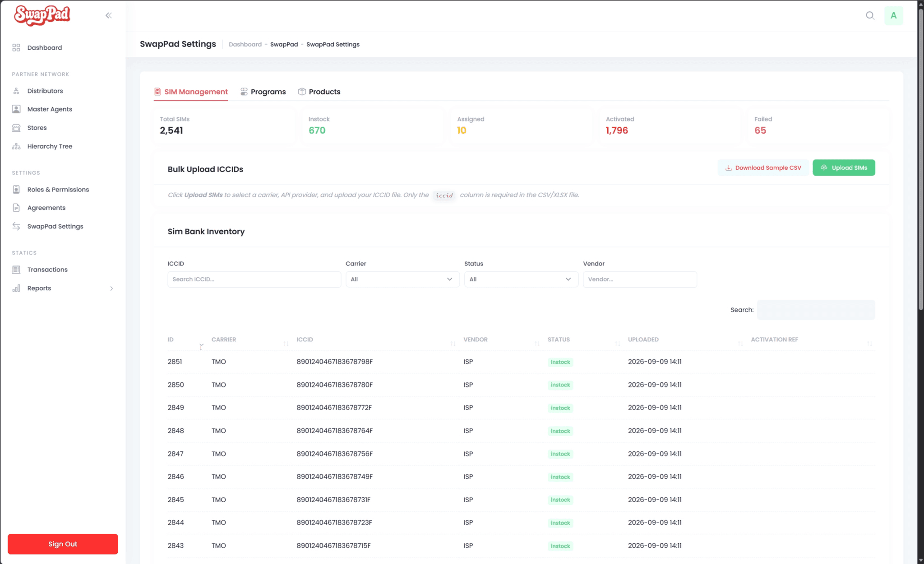Click the Instock 670 card
924x564 pixels.
point(373,126)
